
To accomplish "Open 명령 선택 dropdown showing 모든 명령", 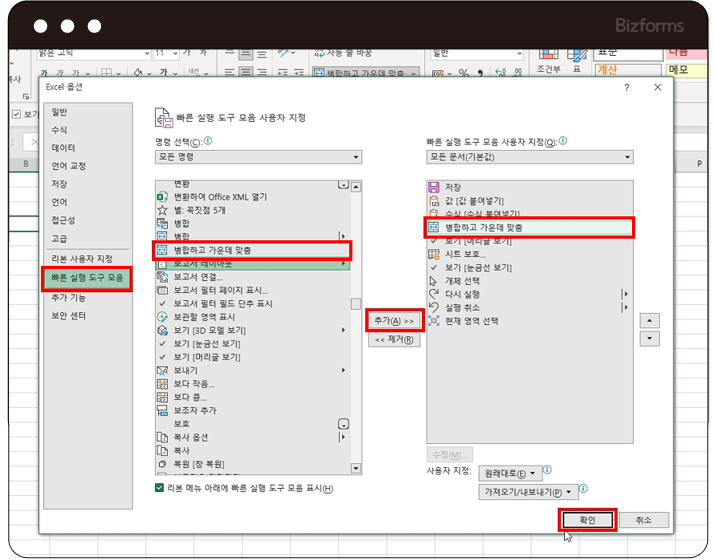I will (259, 157).
